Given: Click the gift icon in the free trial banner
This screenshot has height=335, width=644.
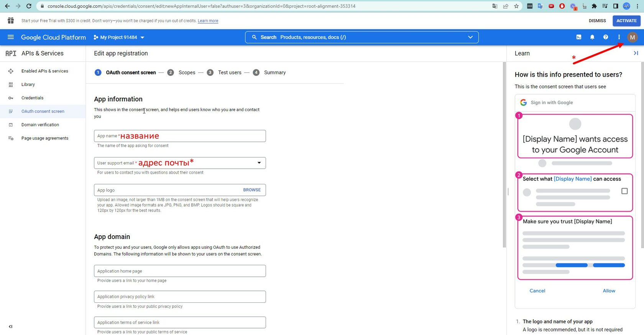Looking at the screenshot, I should point(11,21).
